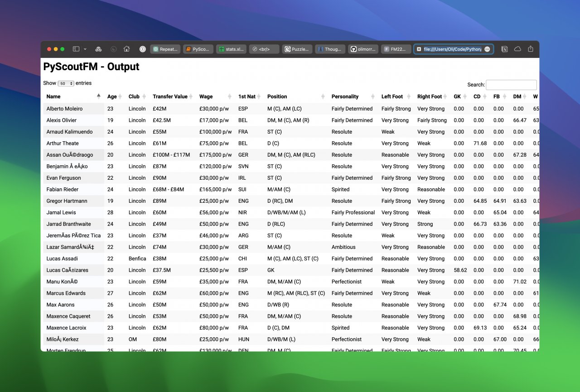This screenshot has height=392, width=580.
Task: Click the position M (RC), AM (RLC), ST (C)
Action: point(296,293)
